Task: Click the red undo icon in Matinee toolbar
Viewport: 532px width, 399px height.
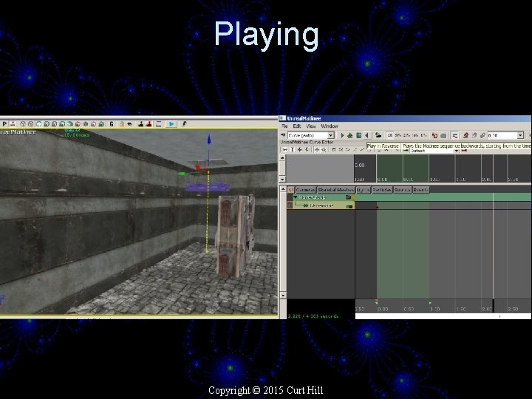Action: click(434, 135)
